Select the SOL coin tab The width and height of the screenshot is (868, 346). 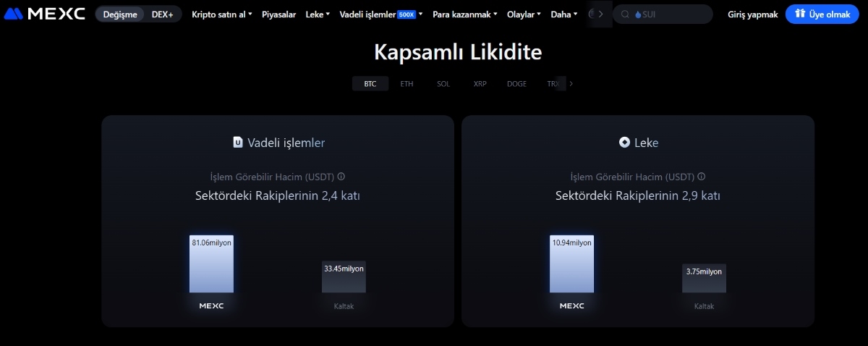[x=443, y=84]
